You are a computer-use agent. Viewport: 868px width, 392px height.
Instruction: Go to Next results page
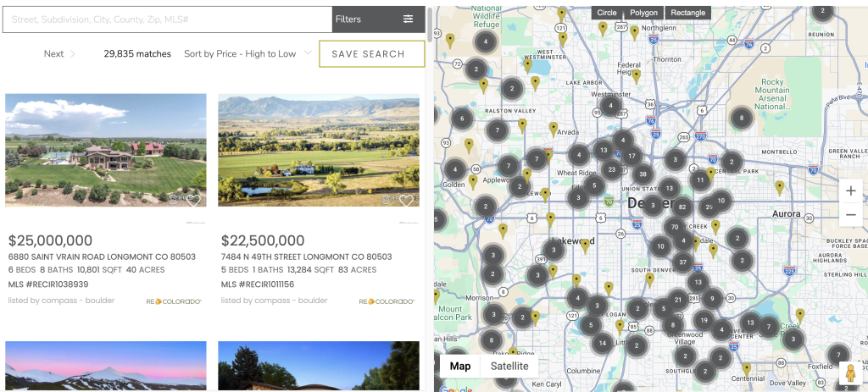coord(58,54)
